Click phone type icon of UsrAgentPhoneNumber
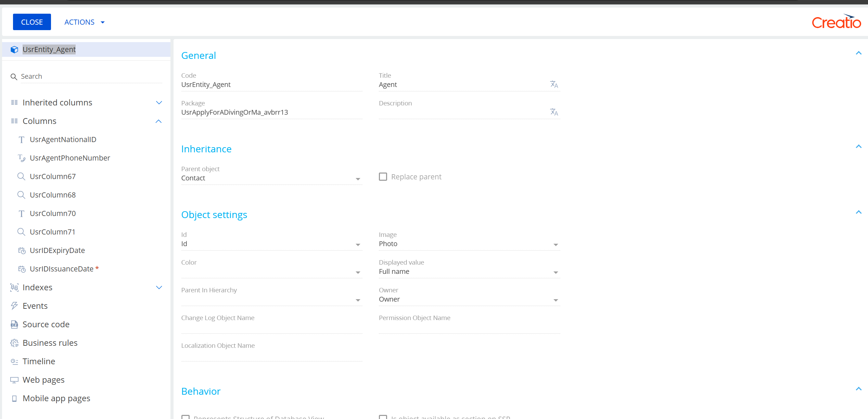 pyautogui.click(x=22, y=158)
